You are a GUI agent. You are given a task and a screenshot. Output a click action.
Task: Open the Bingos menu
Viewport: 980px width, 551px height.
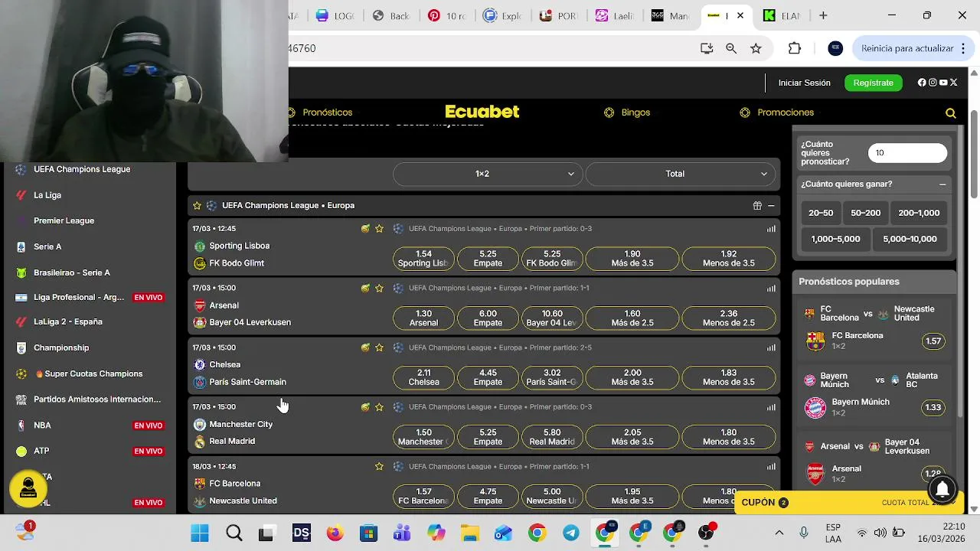627,112
